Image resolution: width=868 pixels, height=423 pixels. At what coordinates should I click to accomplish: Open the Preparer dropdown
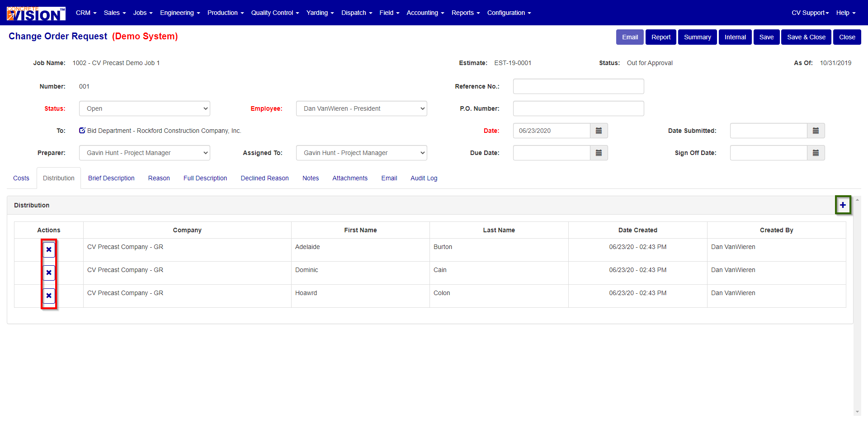point(145,153)
